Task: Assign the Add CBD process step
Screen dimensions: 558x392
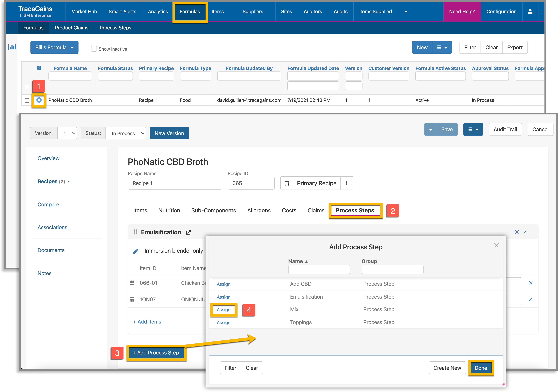Action: [224, 284]
